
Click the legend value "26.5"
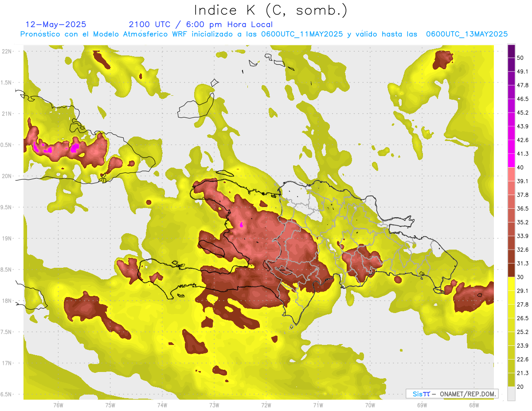pos(523,318)
